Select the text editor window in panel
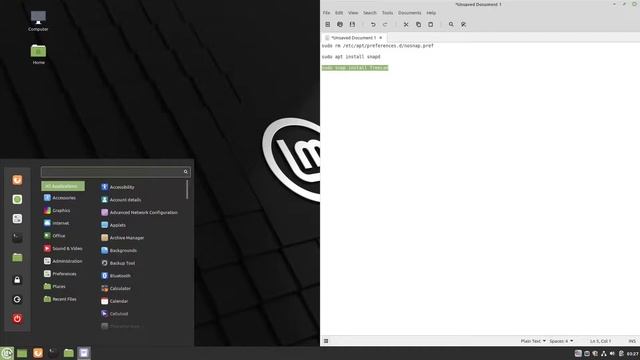 (x=84, y=353)
